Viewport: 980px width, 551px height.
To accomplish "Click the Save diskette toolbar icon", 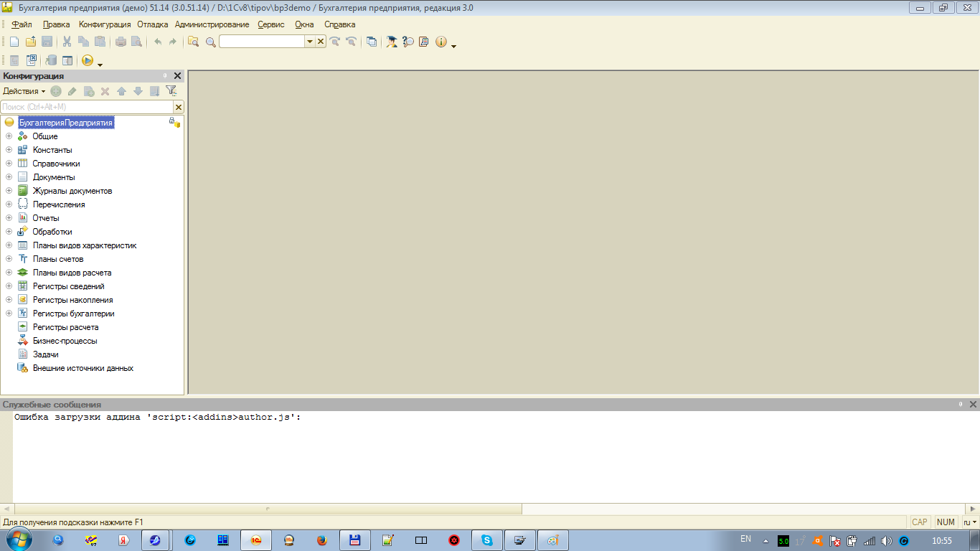I will 47,42.
